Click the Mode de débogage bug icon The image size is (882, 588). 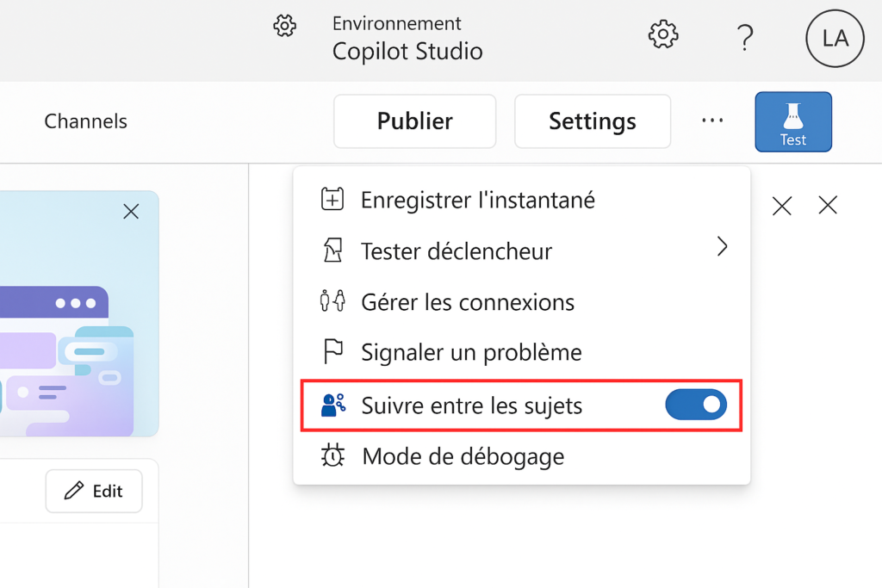pyautogui.click(x=332, y=455)
